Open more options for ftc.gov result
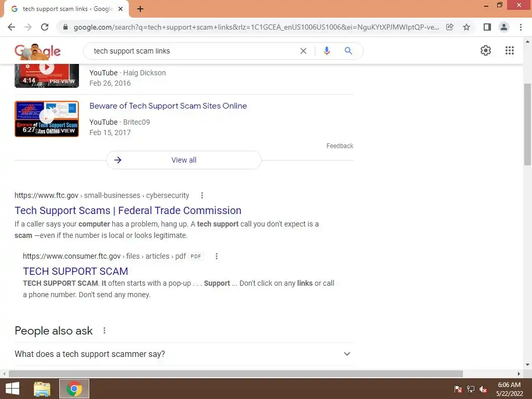The image size is (532, 399). pyautogui.click(x=202, y=195)
